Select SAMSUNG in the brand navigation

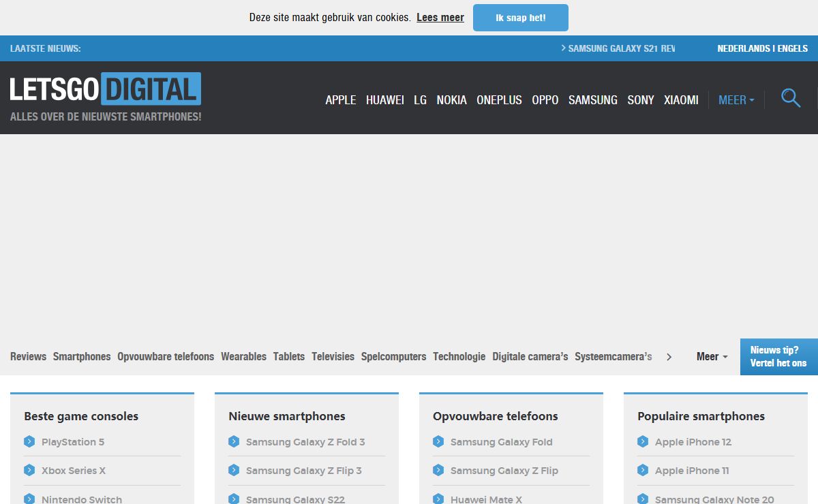593,100
